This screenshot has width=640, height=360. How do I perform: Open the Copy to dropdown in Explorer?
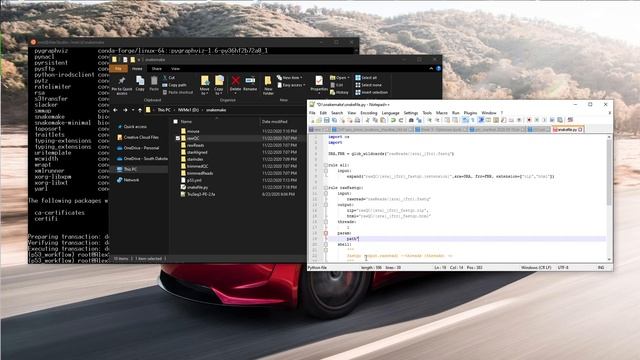click(219, 85)
